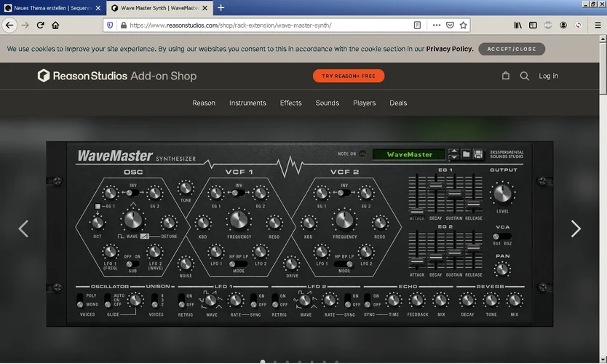Image resolution: width=607 pixels, height=364 pixels.
Task: Save WaveMaster patch floppy icon
Action: [x=478, y=154]
